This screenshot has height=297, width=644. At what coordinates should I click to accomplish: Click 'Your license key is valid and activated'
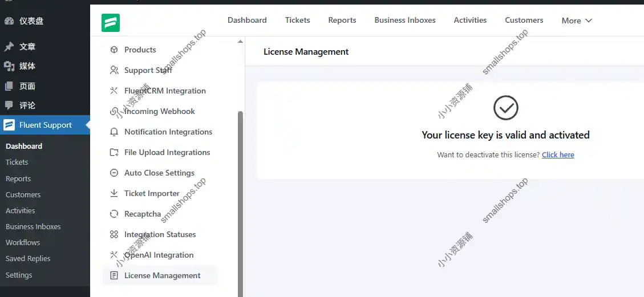(x=505, y=135)
